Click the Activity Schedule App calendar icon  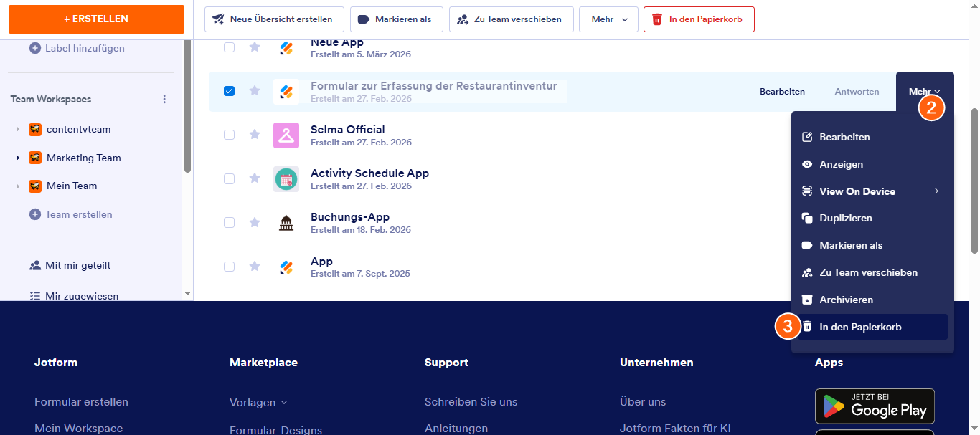[x=286, y=179]
